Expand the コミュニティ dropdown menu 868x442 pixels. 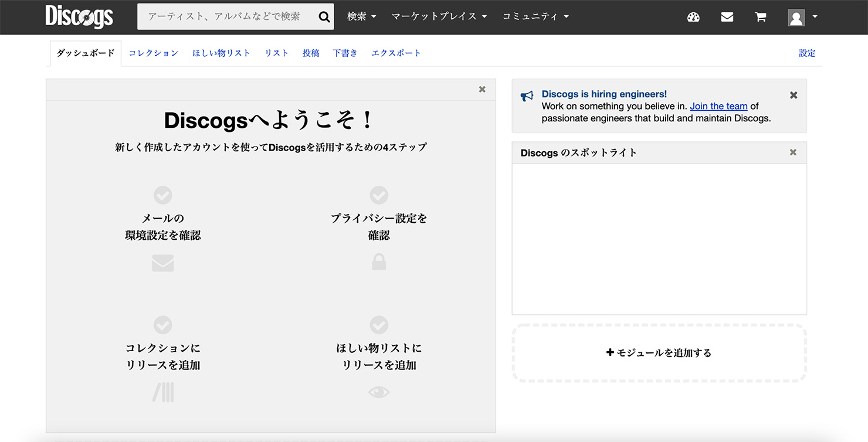pos(535,16)
